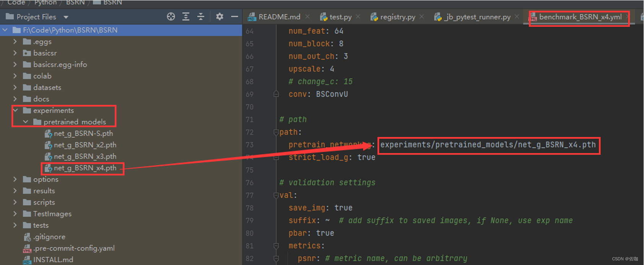This screenshot has width=644, height=265.
Task: Fold the val: block in the gutter
Action: (x=276, y=195)
